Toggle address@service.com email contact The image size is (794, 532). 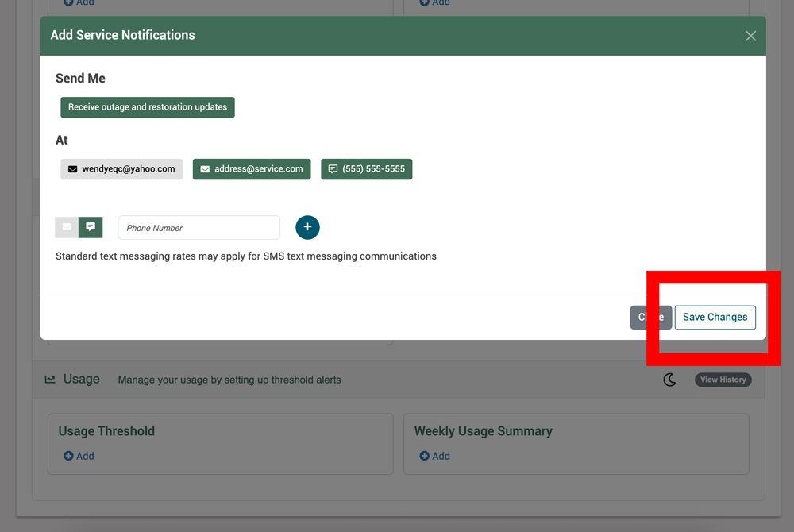click(252, 169)
